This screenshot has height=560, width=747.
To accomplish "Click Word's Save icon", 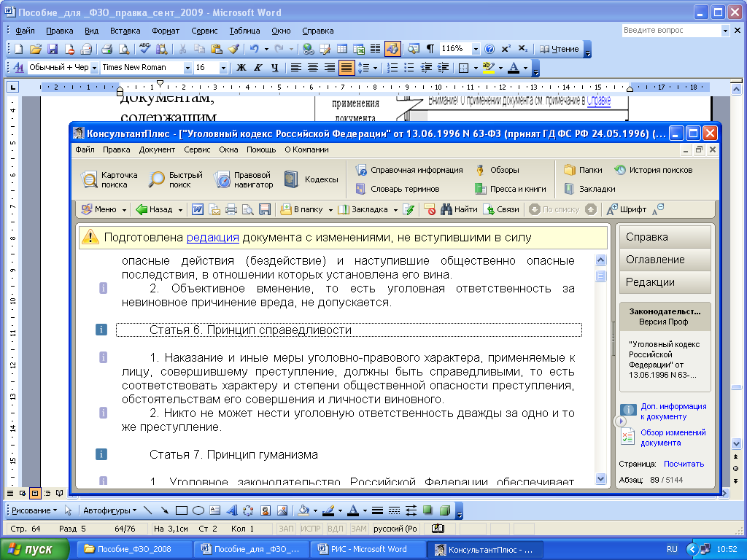I will point(53,49).
